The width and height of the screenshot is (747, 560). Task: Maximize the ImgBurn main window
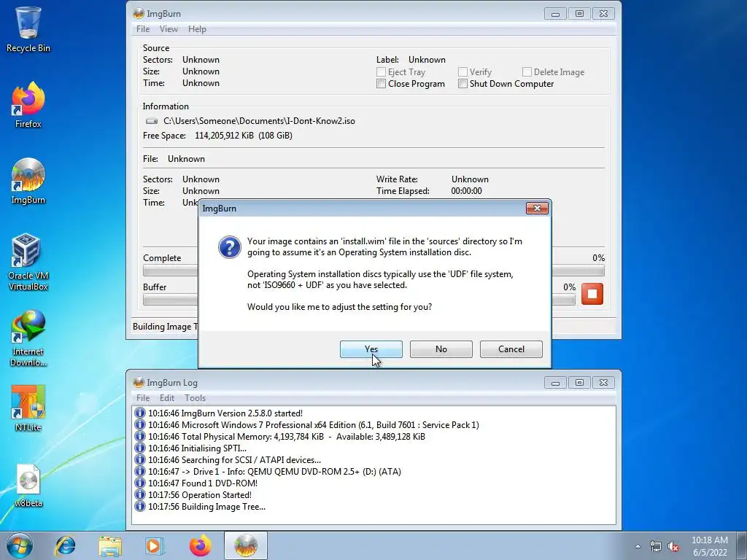(x=579, y=13)
